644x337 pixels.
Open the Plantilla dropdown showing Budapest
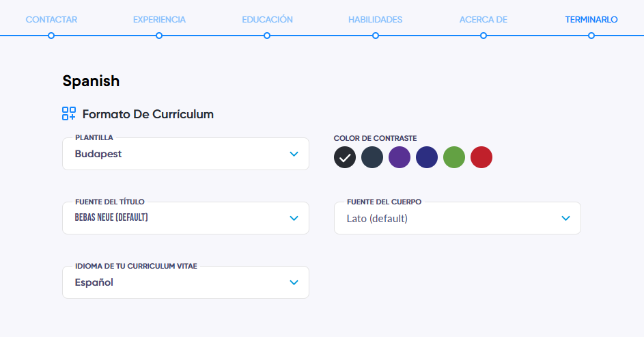(186, 154)
